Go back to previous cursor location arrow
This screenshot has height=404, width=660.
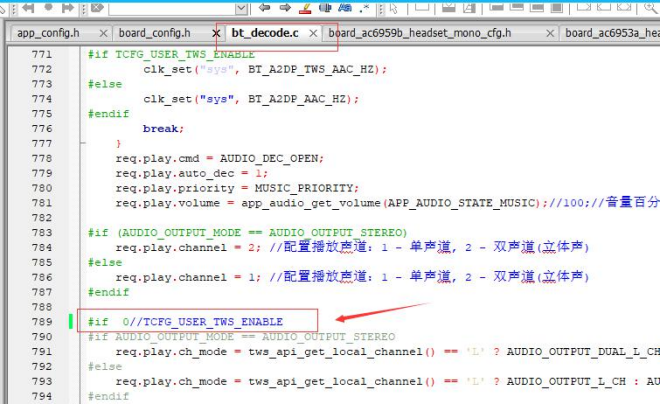264,7
